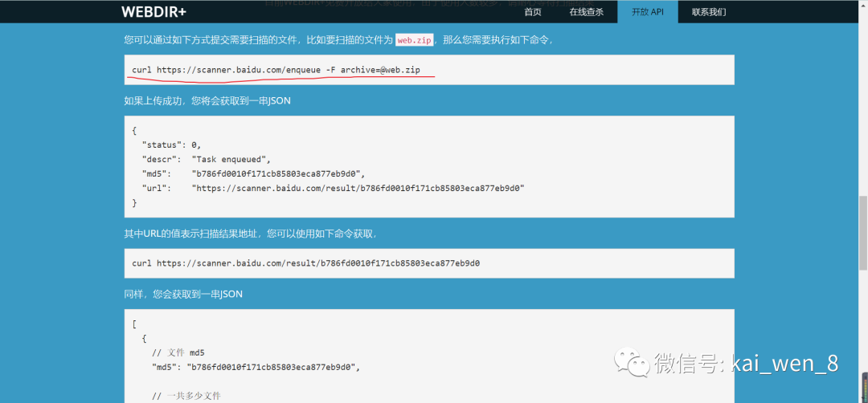
Task: Click the text 如果上传成功,您将会获取到一串JSON
Action: click(x=207, y=101)
